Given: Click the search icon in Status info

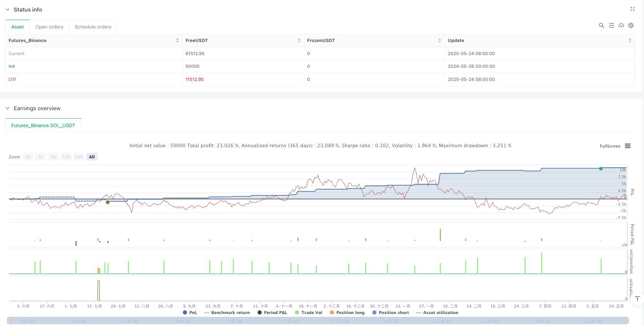Looking at the screenshot, I should (601, 25).
